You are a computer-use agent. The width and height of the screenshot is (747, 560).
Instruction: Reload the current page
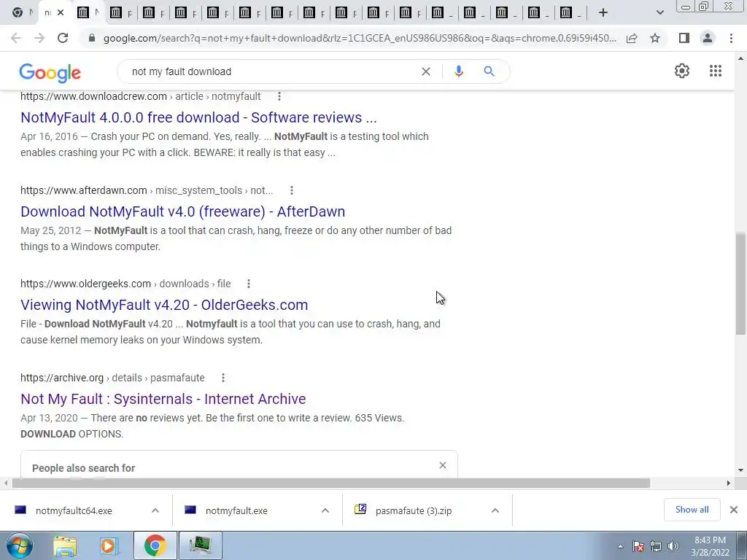[x=63, y=38]
